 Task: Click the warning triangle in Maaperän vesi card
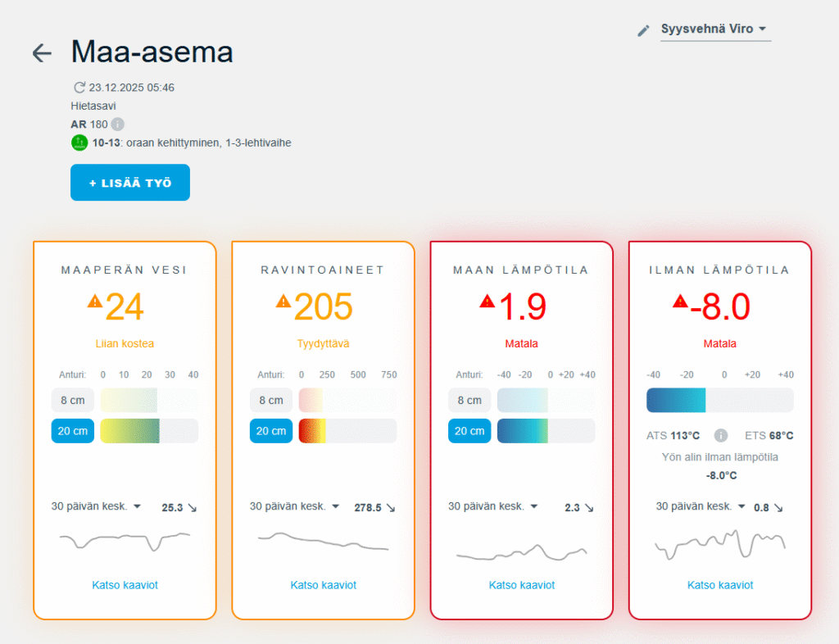click(x=95, y=301)
